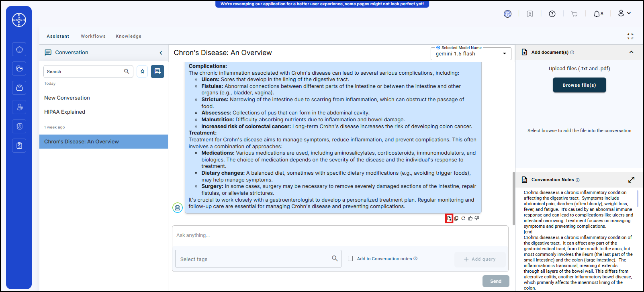Click the assistant avatar beside the response

tap(178, 208)
